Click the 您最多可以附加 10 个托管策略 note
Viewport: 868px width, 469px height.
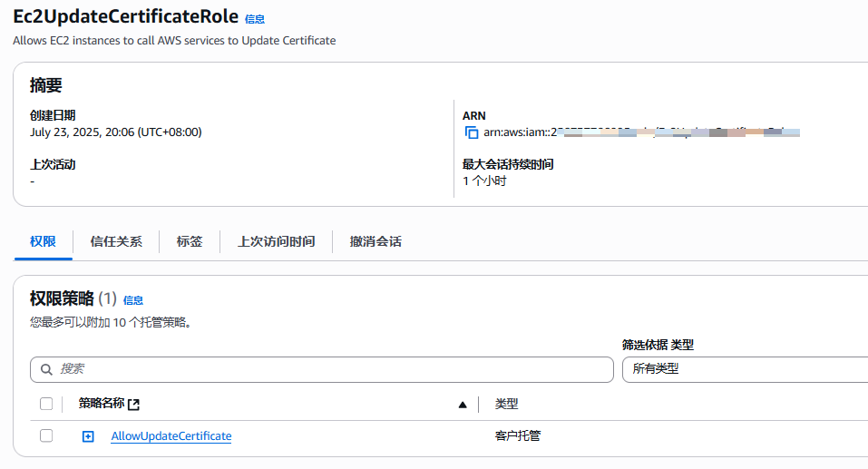coord(111,322)
